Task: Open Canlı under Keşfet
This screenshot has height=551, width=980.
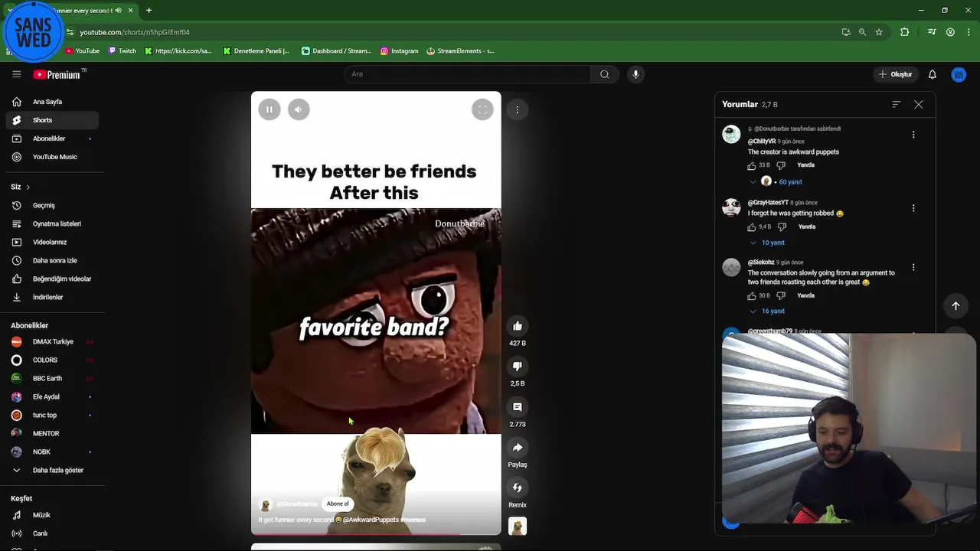Action: tap(52, 533)
